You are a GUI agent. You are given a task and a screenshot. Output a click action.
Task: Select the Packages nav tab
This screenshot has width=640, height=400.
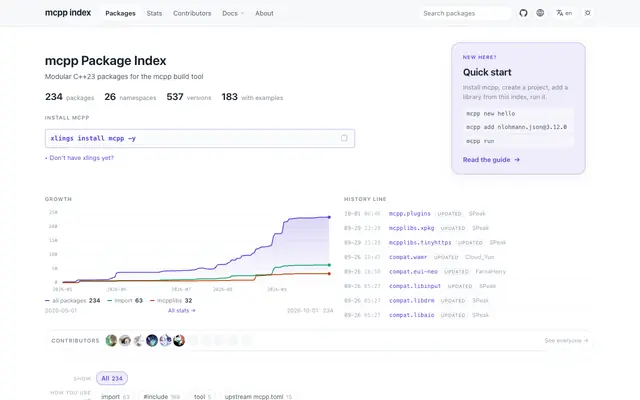(x=120, y=13)
